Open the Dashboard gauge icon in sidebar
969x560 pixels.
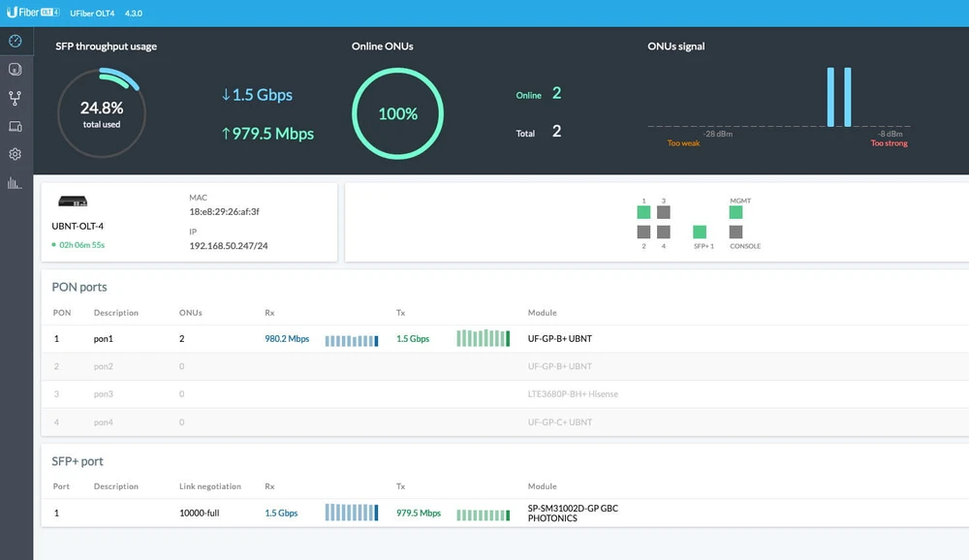(15, 41)
